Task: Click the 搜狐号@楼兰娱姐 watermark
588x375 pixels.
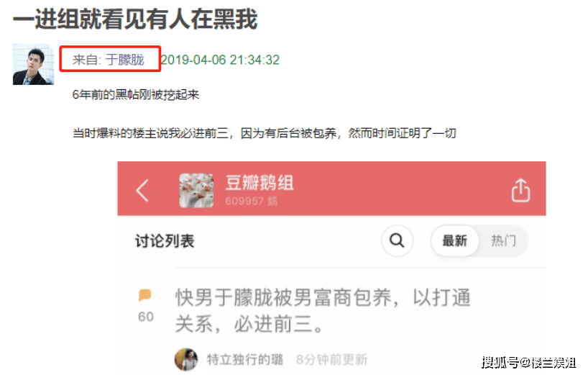Action: tap(528, 362)
